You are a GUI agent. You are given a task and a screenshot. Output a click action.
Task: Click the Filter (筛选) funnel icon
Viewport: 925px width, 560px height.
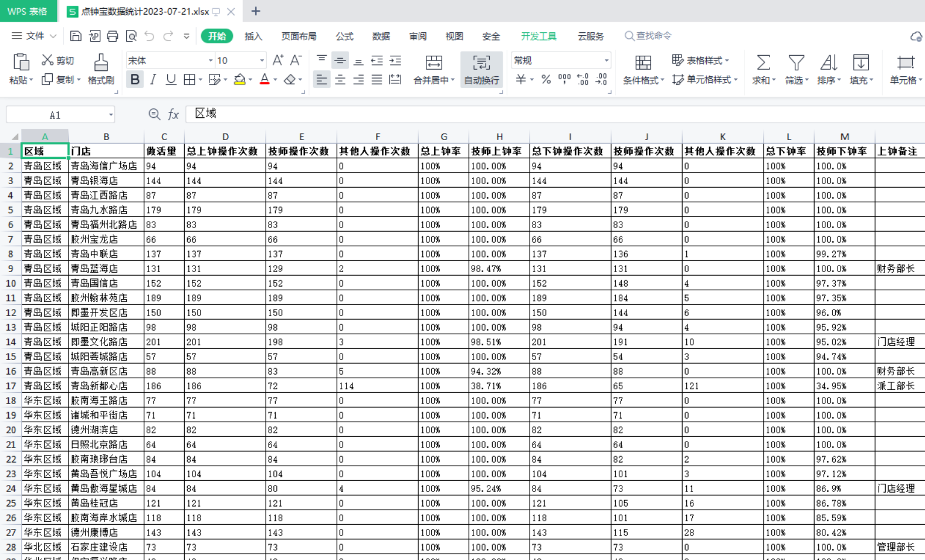(x=796, y=63)
